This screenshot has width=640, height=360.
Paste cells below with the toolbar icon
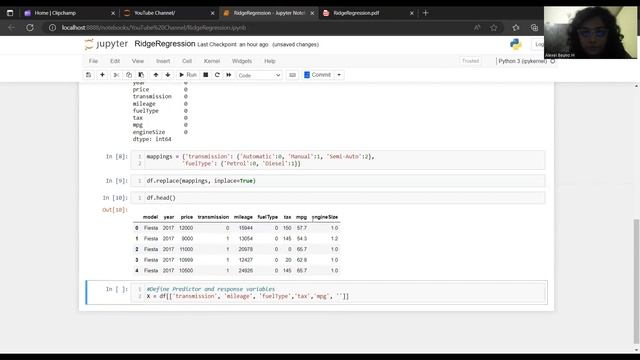(x=141, y=75)
